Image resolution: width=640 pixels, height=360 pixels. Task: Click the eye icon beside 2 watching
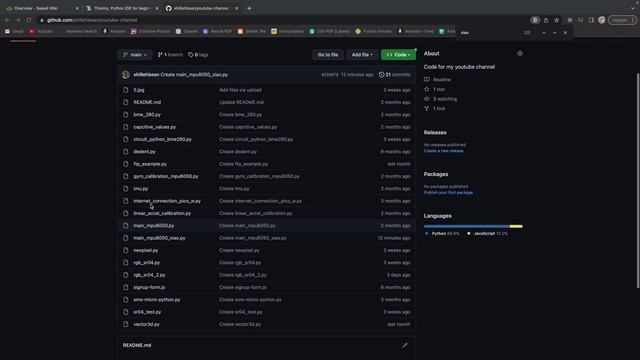tap(427, 99)
